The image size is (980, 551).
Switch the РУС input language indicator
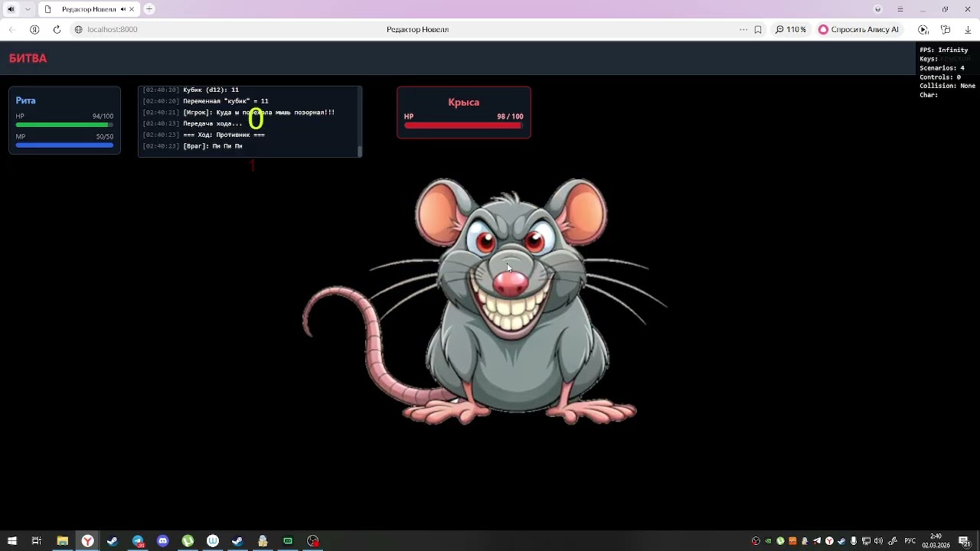[910, 541]
